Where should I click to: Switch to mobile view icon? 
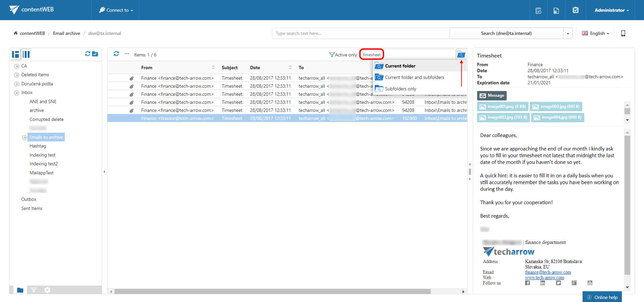623,33
